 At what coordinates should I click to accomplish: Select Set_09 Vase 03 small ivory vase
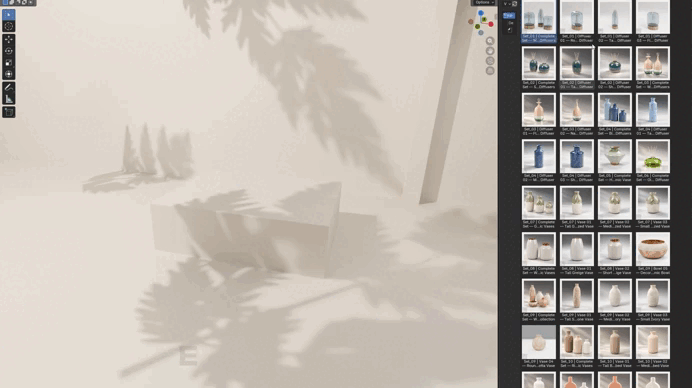(x=653, y=300)
